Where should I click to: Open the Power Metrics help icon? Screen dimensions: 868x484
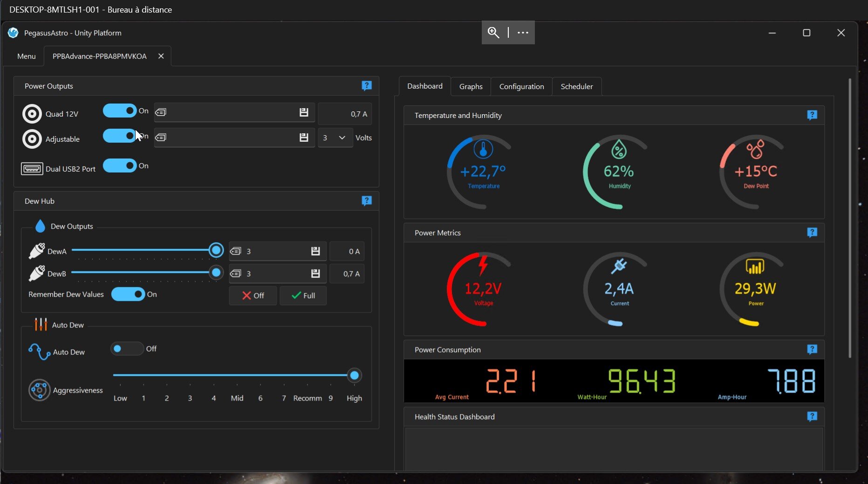812,233
